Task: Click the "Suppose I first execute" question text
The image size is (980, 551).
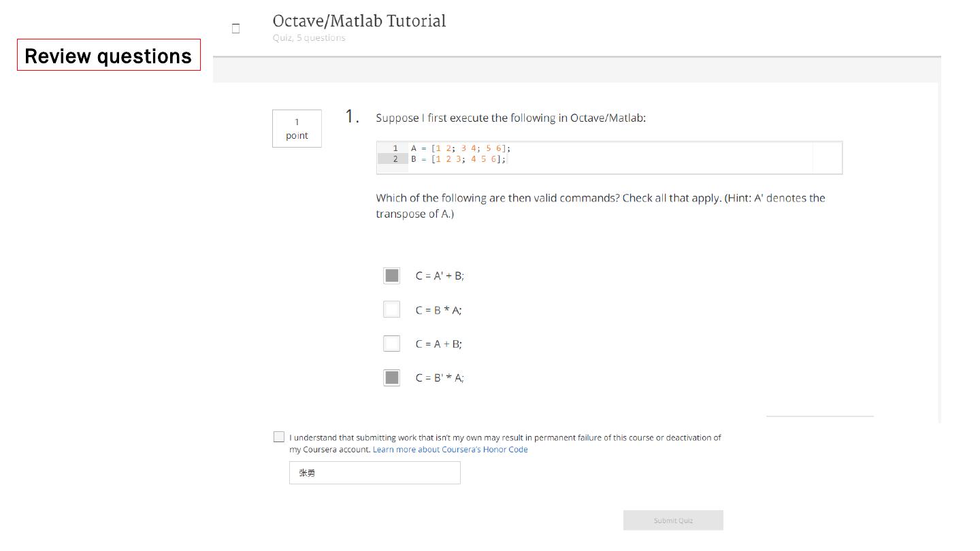Action: pos(510,118)
